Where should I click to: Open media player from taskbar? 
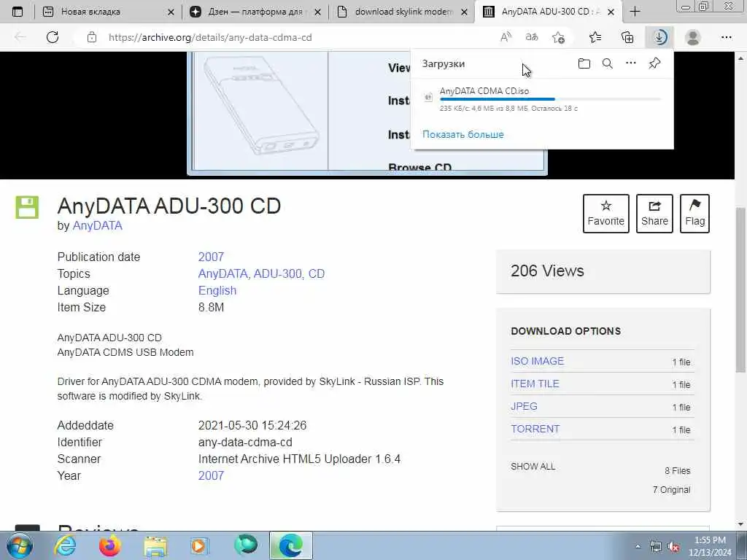(200, 545)
